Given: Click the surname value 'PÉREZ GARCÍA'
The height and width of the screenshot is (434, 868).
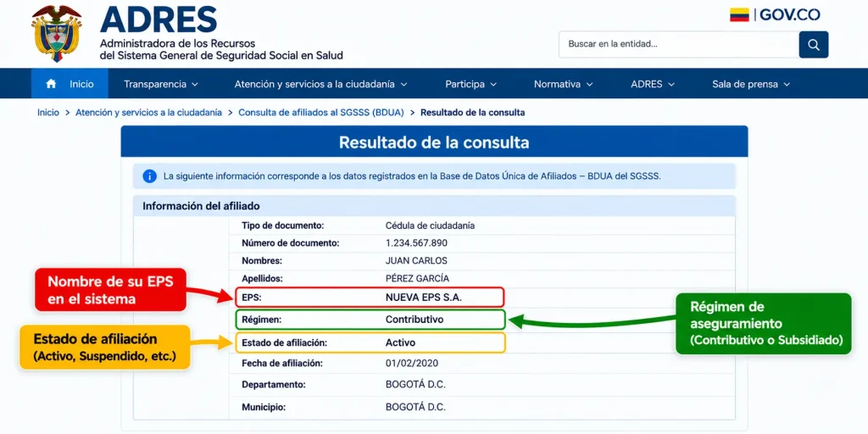Looking at the screenshot, I should [x=417, y=278].
